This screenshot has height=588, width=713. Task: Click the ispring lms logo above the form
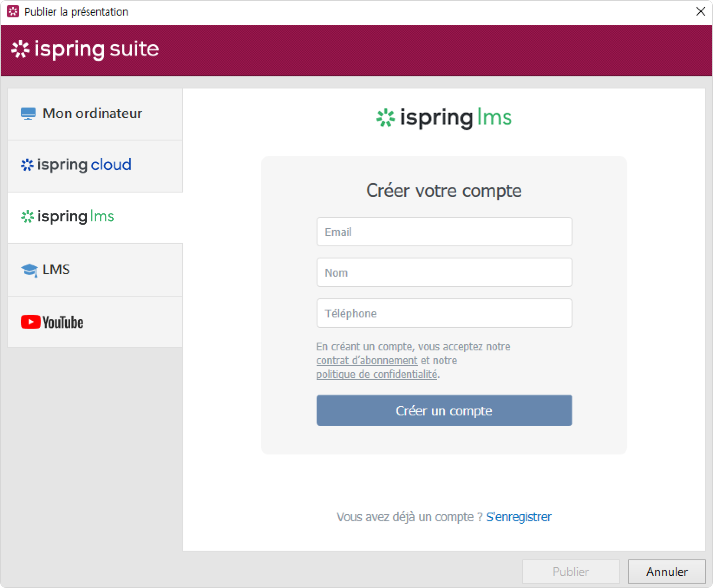pyautogui.click(x=444, y=118)
